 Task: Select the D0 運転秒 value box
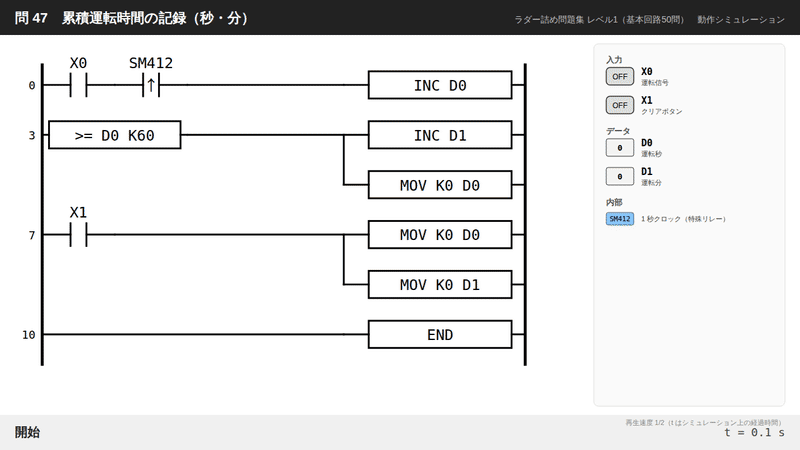click(x=619, y=148)
